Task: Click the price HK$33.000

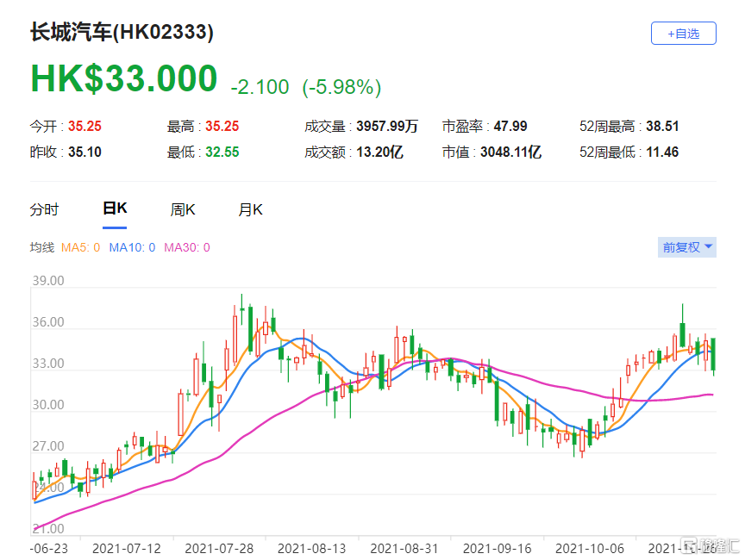Action: point(123,78)
